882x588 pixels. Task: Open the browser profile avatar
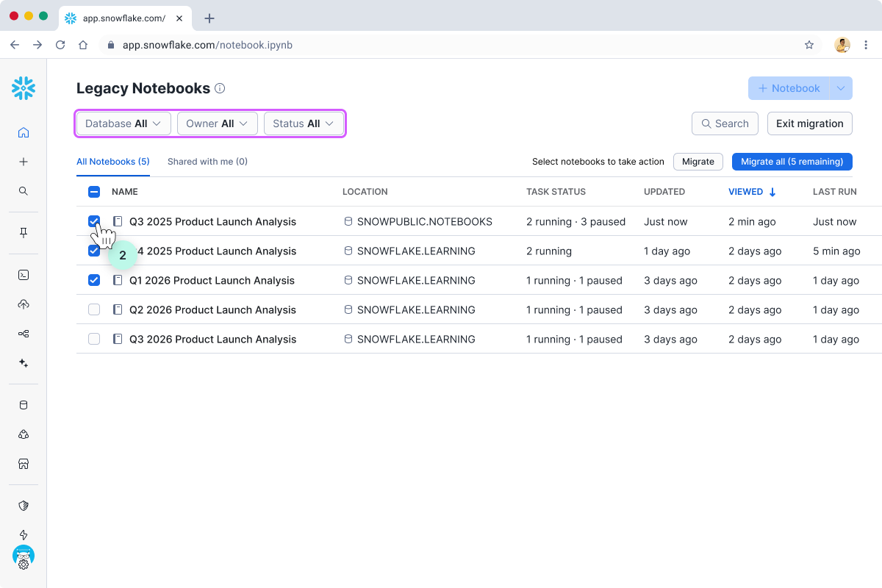[x=842, y=45]
